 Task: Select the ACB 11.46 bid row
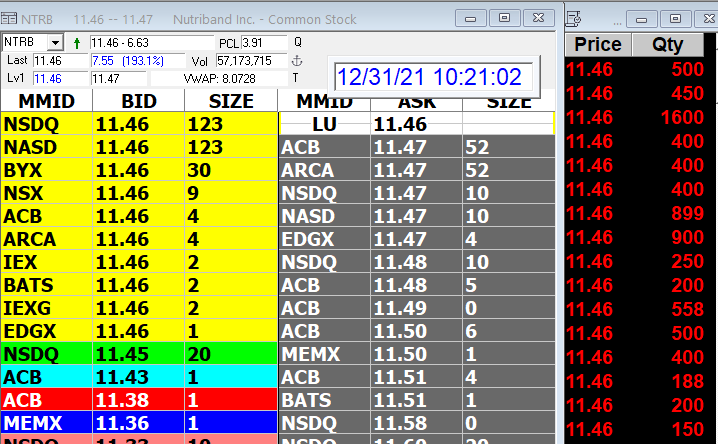[139, 216]
